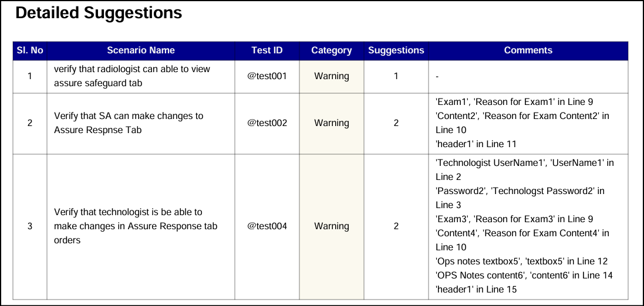Click the radiologist assure safeguard scenario text
The width and height of the screenshot is (644, 306).
pyautogui.click(x=132, y=76)
